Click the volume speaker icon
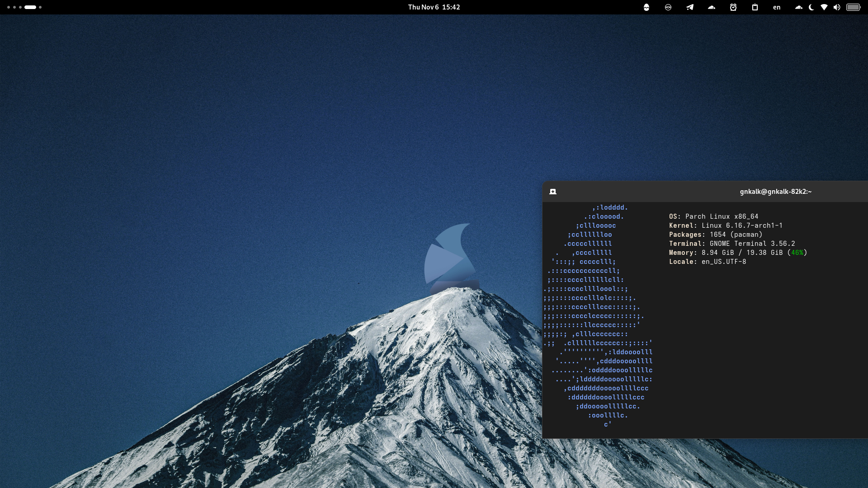Viewport: 868px width, 488px height. click(x=837, y=7)
